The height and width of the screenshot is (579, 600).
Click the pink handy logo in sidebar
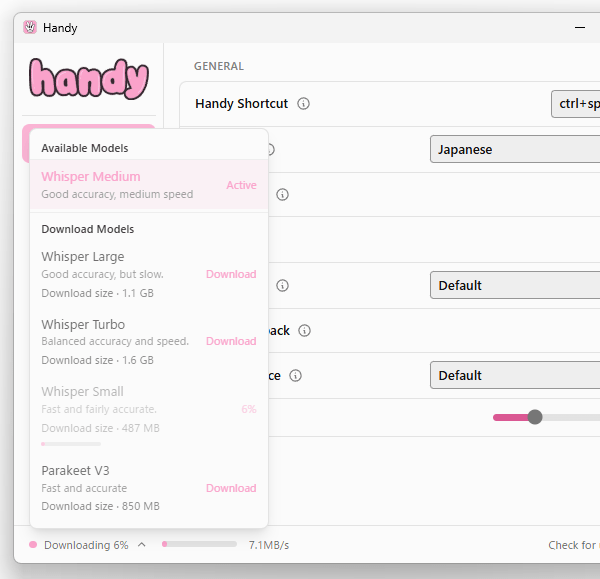pyautogui.click(x=89, y=78)
